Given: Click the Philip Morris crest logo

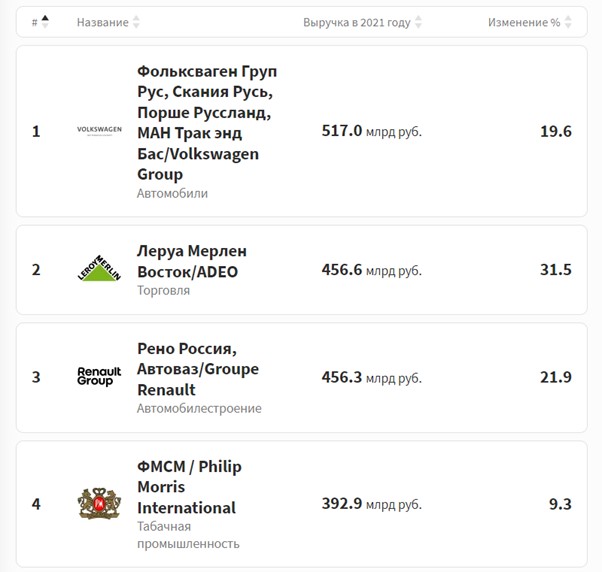Looking at the screenshot, I should click(98, 504).
